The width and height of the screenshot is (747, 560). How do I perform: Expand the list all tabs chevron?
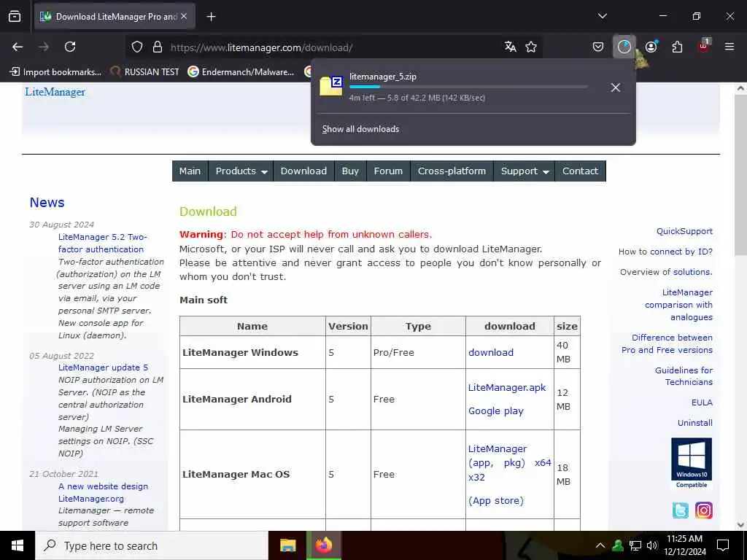tap(602, 16)
